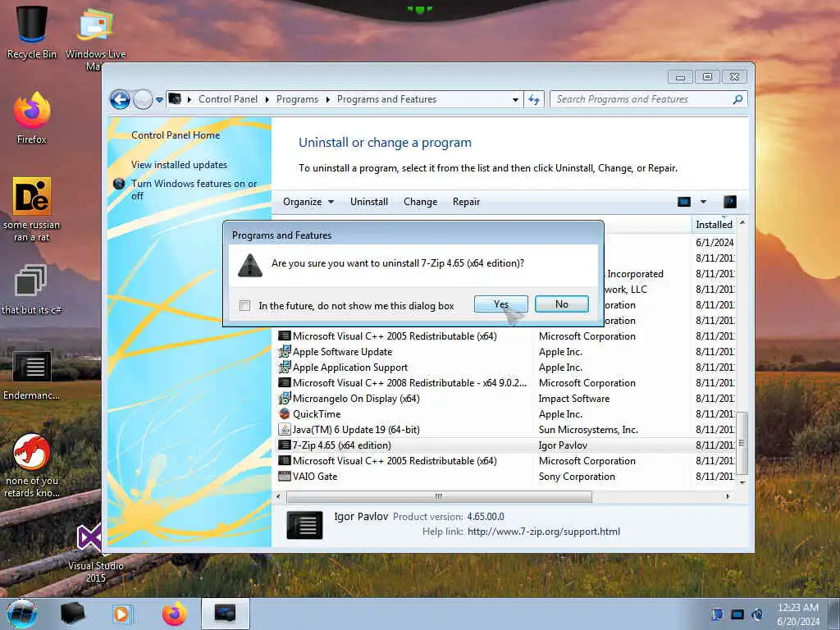
Task: Open the 'that but its c#' desktop icon
Action: [32, 290]
